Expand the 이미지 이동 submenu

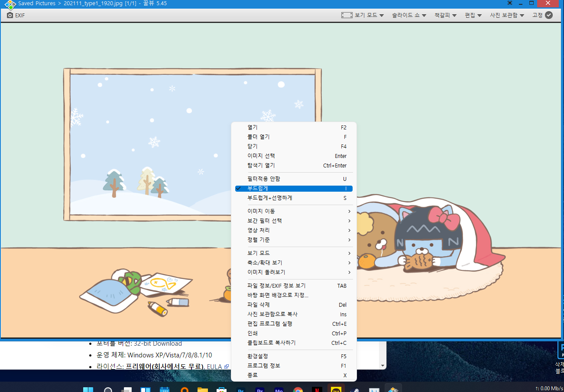click(x=294, y=211)
